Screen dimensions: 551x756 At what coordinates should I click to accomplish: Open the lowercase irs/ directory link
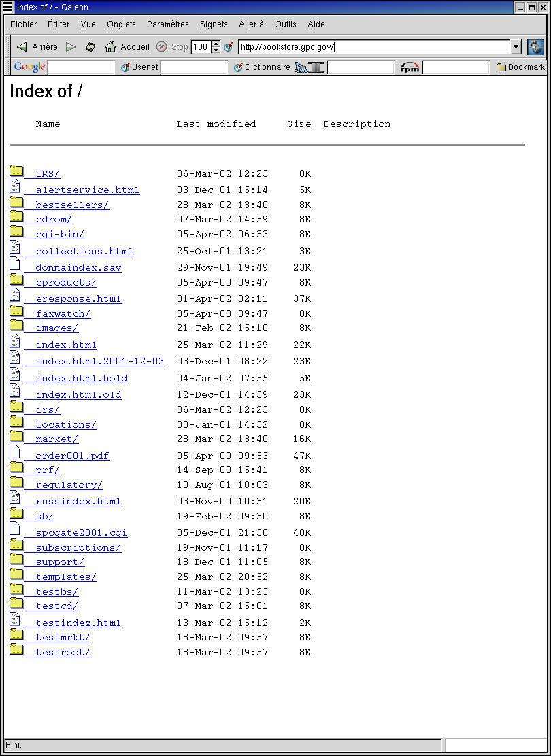(x=48, y=410)
